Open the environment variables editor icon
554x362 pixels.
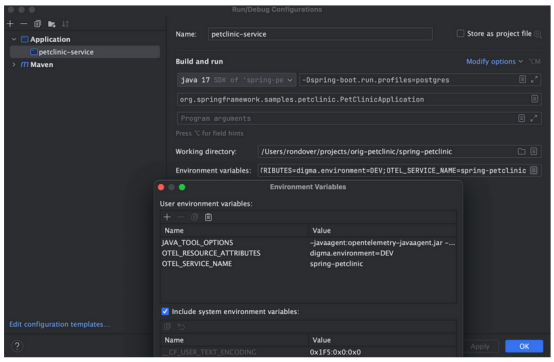click(x=534, y=170)
